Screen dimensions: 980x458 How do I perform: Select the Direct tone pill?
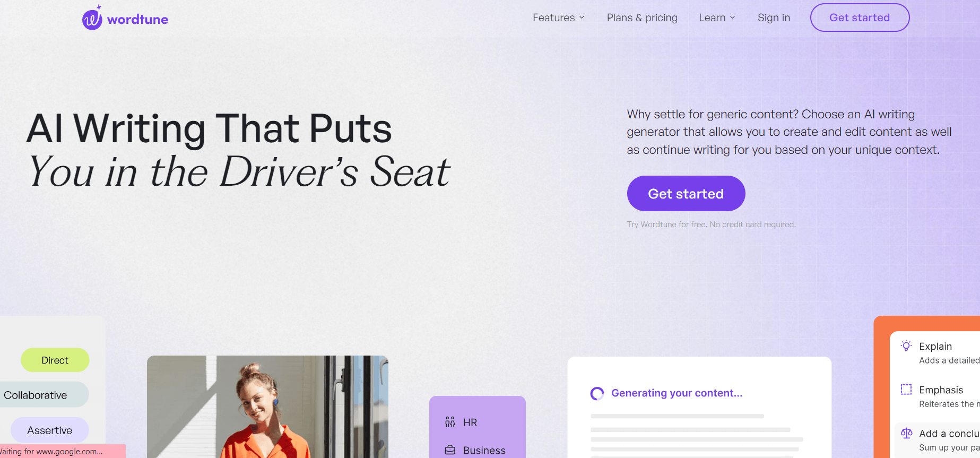(x=55, y=360)
